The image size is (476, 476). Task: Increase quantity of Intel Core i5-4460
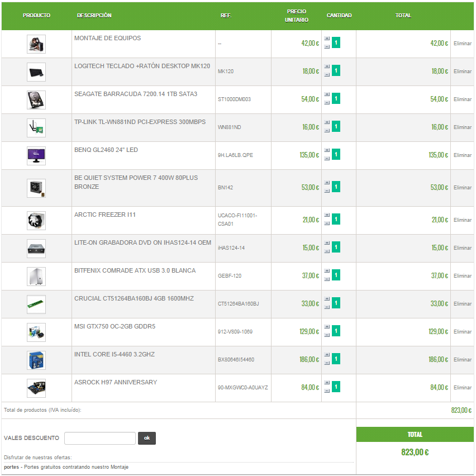click(x=327, y=355)
